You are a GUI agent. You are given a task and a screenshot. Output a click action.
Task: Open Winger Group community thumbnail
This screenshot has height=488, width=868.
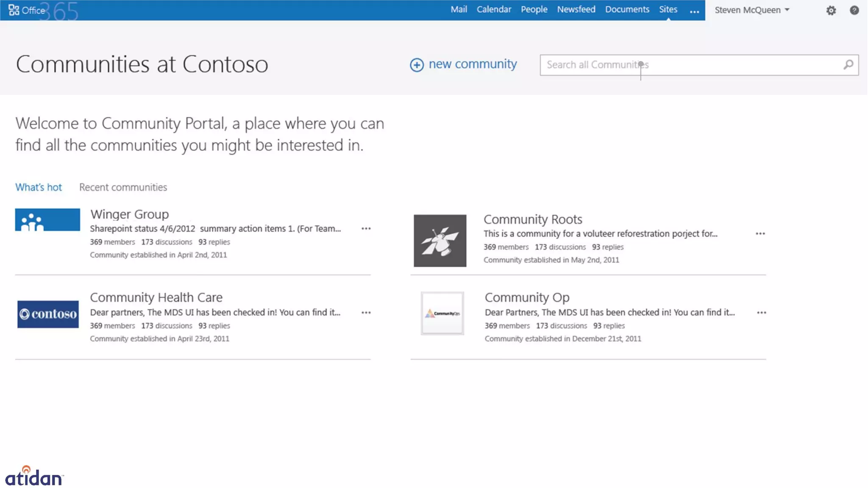47,219
